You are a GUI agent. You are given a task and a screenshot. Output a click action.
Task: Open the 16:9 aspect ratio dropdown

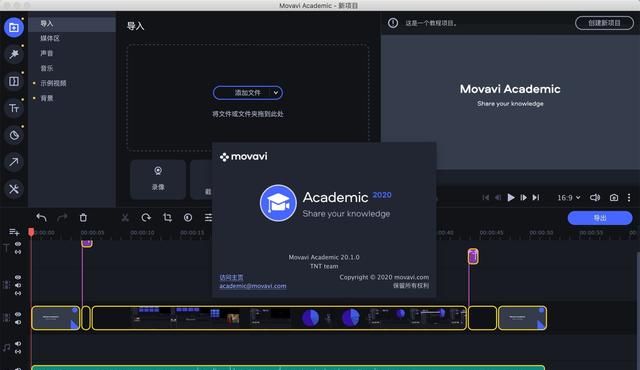[569, 197]
